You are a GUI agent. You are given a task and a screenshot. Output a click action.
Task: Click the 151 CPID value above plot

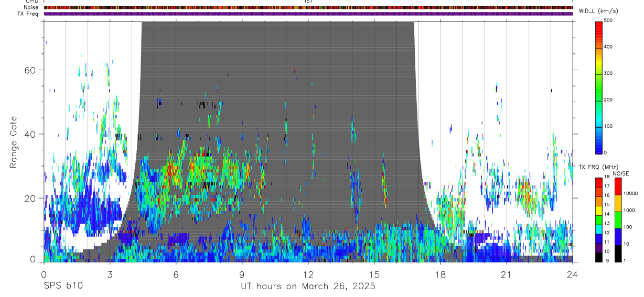pos(308,2)
